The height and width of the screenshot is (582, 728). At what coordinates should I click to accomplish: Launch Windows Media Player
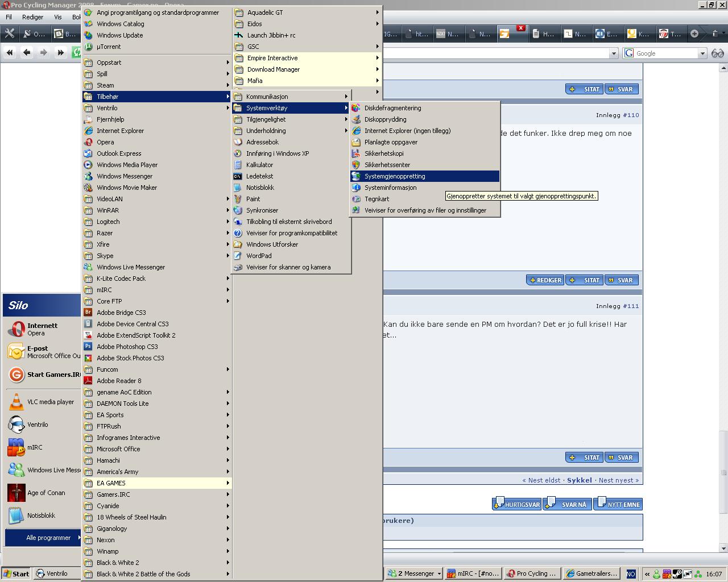click(156, 165)
